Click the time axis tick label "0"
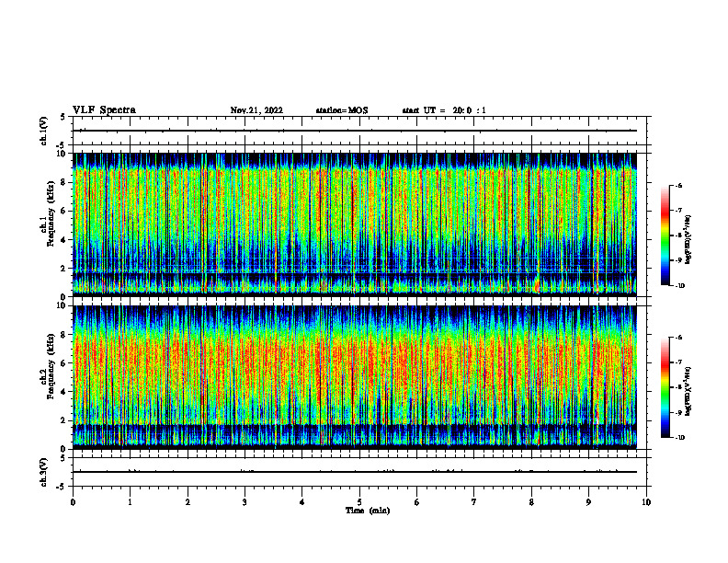Screen dimensions: 728x563 pos(73,502)
